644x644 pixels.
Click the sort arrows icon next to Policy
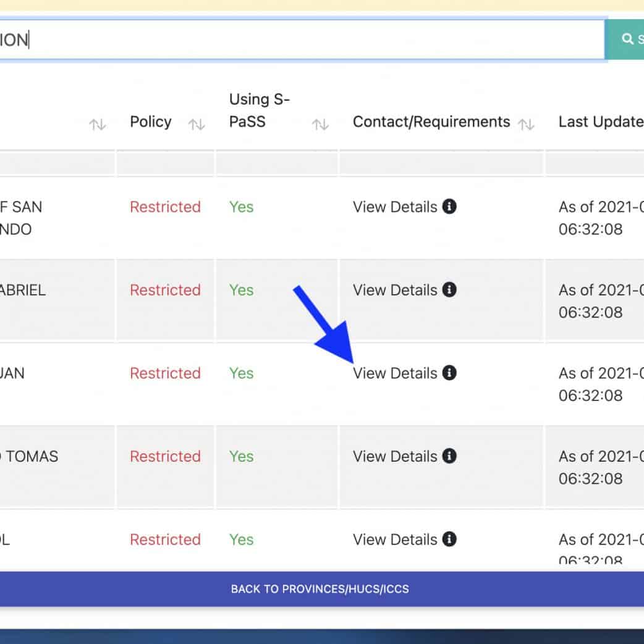197,124
